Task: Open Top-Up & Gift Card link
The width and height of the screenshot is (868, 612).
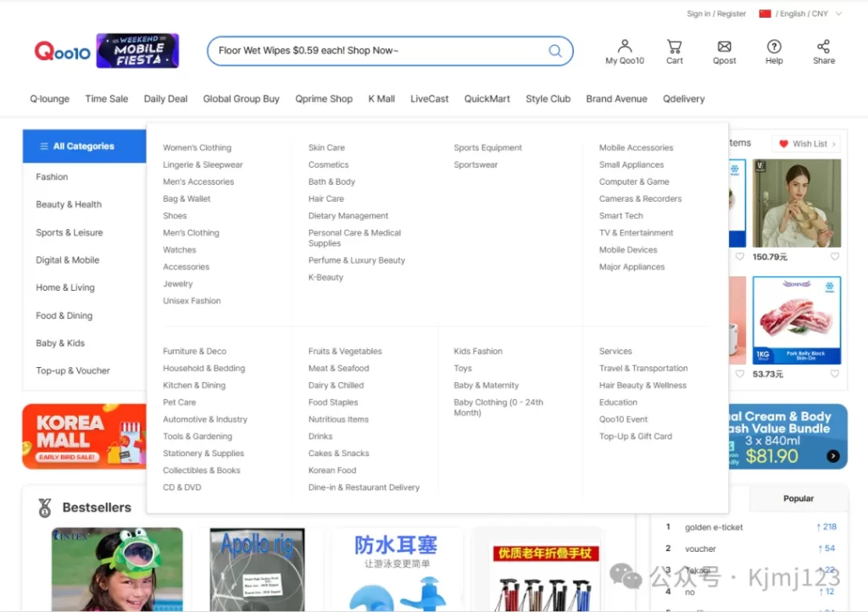Action: (636, 437)
